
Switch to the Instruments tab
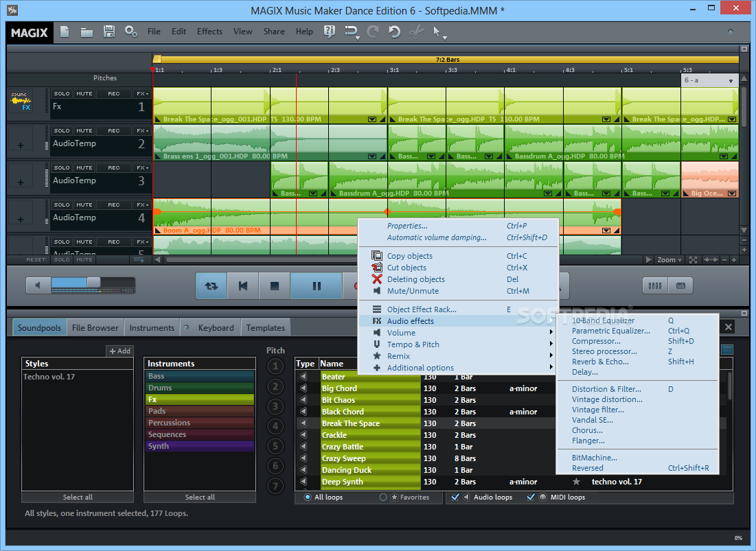coord(152,327)
